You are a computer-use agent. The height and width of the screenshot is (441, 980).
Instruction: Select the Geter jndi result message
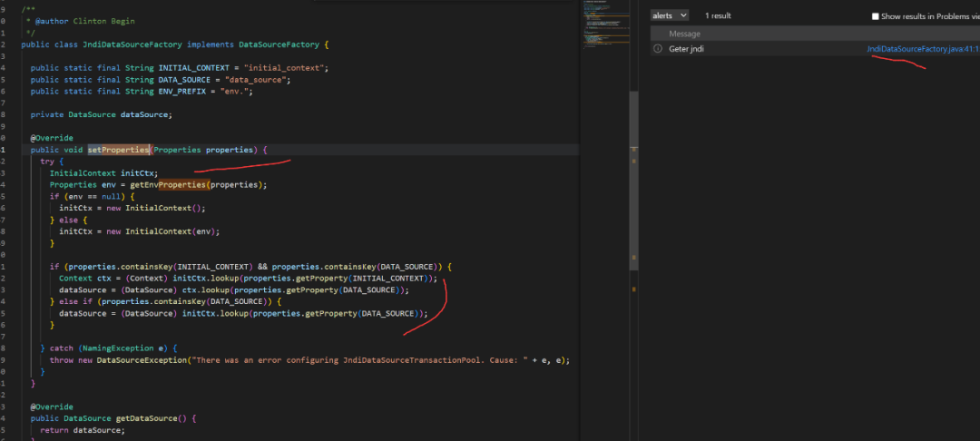coord(686,49)
